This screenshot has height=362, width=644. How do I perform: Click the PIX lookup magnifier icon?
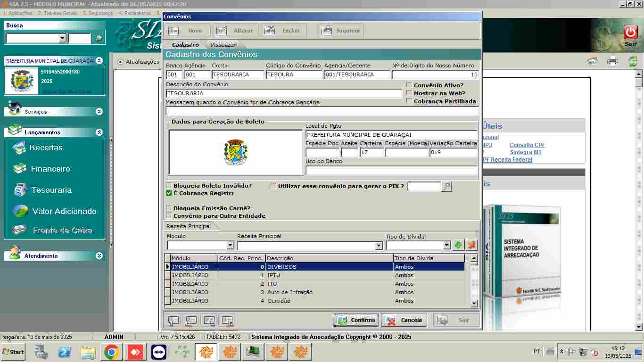point(446,187)
